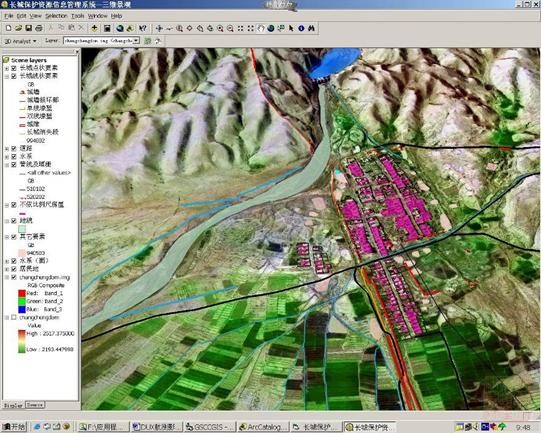Hide the 居民地 layer
The width and height of the screenshot is (541, 433).
pos(14,269)
